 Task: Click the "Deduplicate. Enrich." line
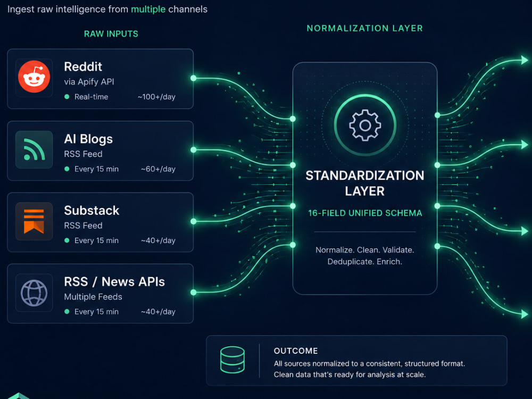[365, 262]
